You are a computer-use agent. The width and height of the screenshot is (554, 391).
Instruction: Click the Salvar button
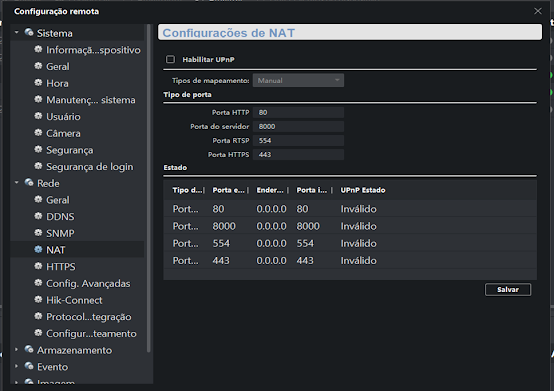508,290
